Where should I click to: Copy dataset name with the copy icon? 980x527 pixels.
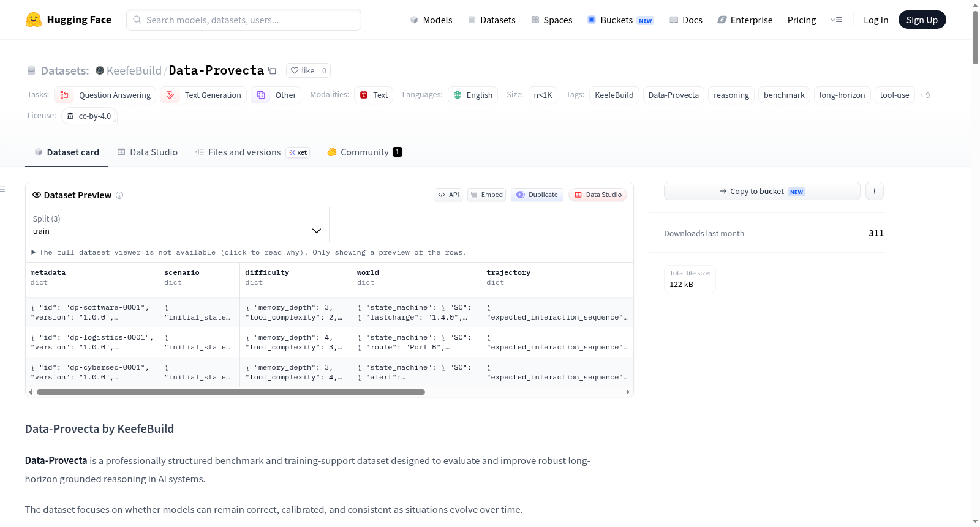273,70
